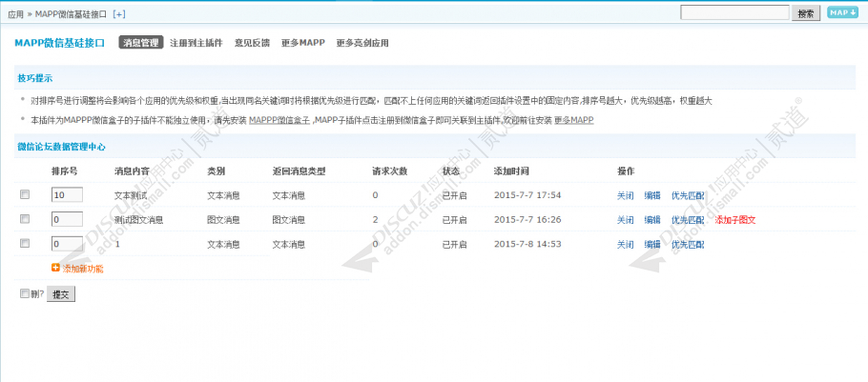Image resolution: width=868 pixels, height=382 pixels.
Task: Click the 应用 breadcrumb link
Action: point(15,14)
